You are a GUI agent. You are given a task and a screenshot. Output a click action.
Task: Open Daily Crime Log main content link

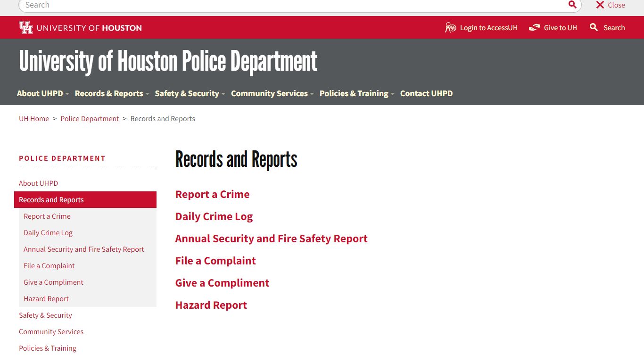pos(214,216)
